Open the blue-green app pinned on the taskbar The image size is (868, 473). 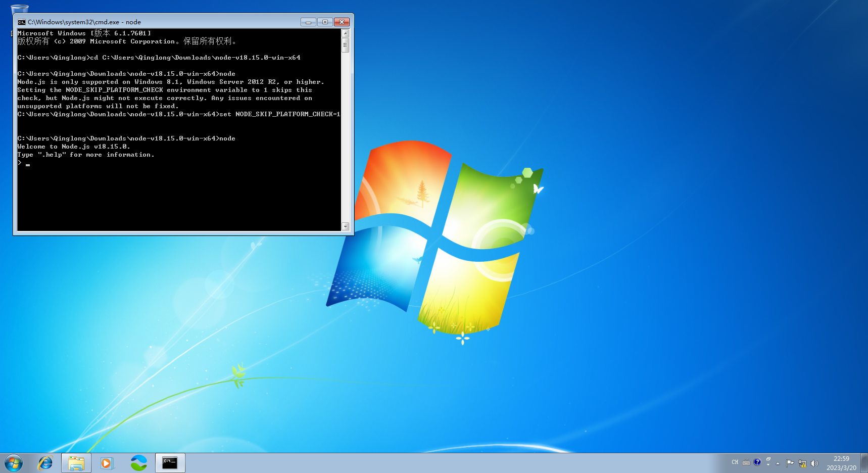click(x=138, y=462)
